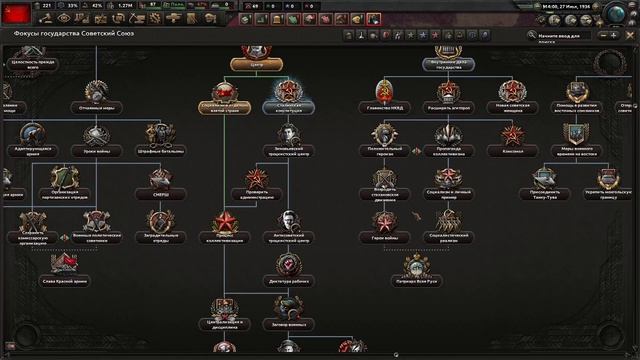
Task: Open the Soviet flag country overview
Action: (16, 13)
